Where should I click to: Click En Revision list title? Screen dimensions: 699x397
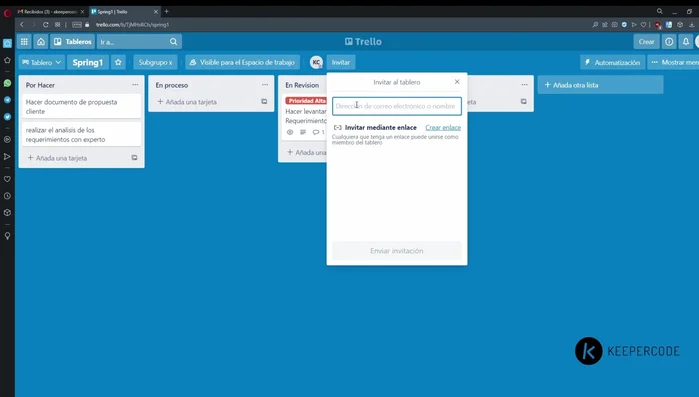point(302,85)
